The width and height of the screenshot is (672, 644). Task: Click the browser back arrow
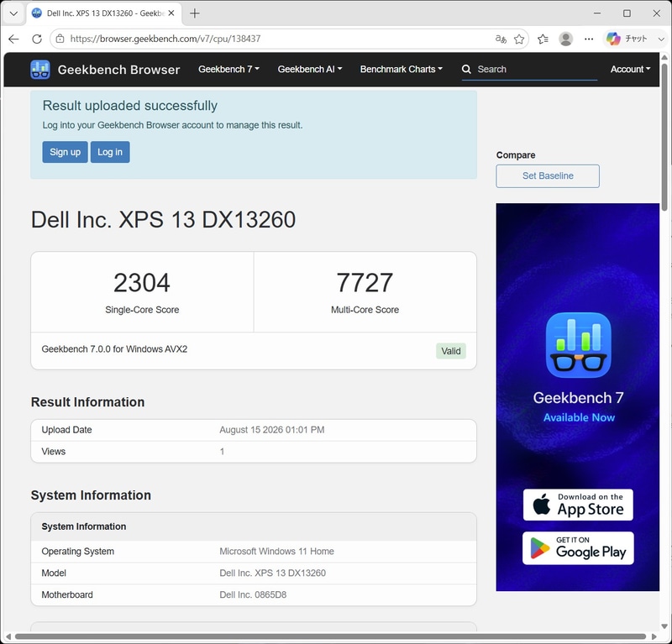point(13,39)
